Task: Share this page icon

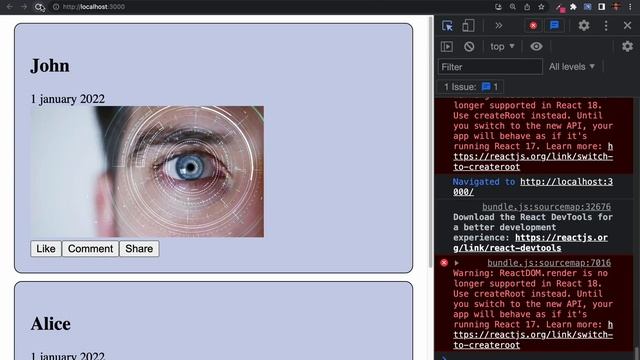Action: 527,7
